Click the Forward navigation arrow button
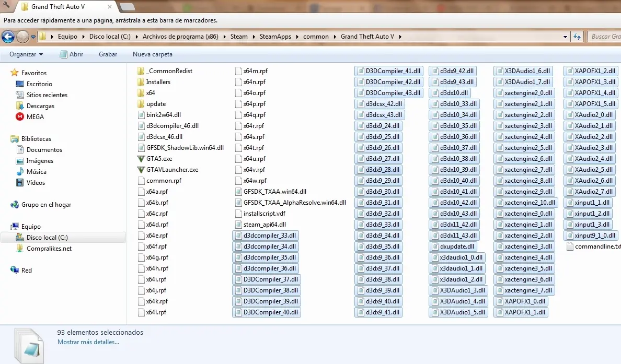Screen dimensions: 621x364 click(x=22, y=37)
